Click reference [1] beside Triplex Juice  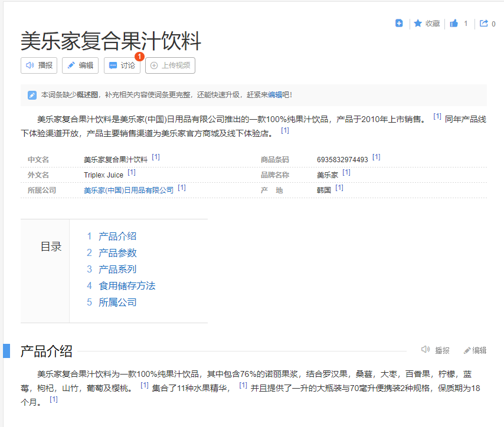(132, 172)
